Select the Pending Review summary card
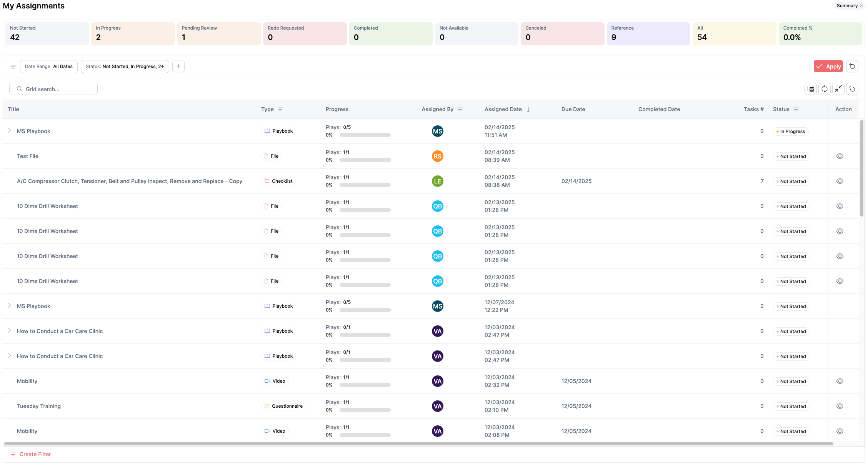This screenshot has height=465, width=868. 218,33
